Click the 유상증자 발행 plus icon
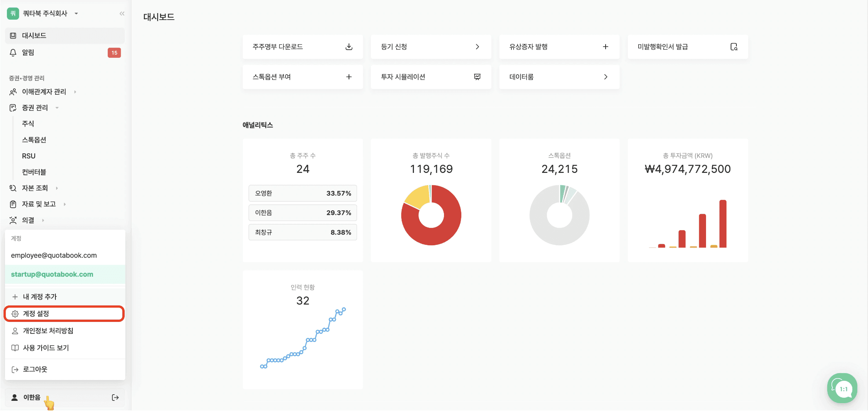The height and width of the screenshot is (412, 868). click(x=605, y=47)
